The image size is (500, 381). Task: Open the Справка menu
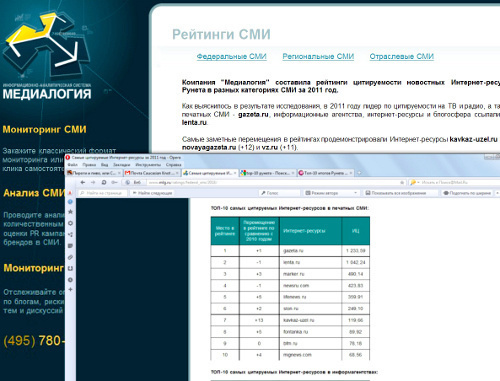tap(173, 165)
